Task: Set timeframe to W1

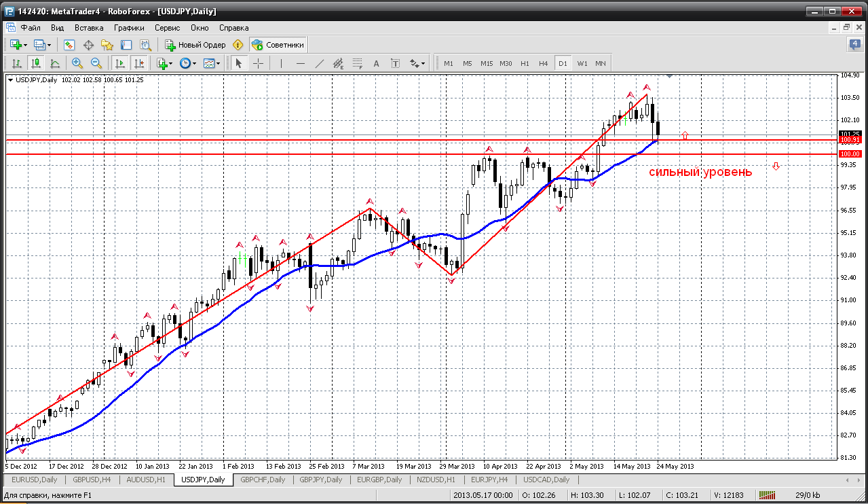Action: 582,63
